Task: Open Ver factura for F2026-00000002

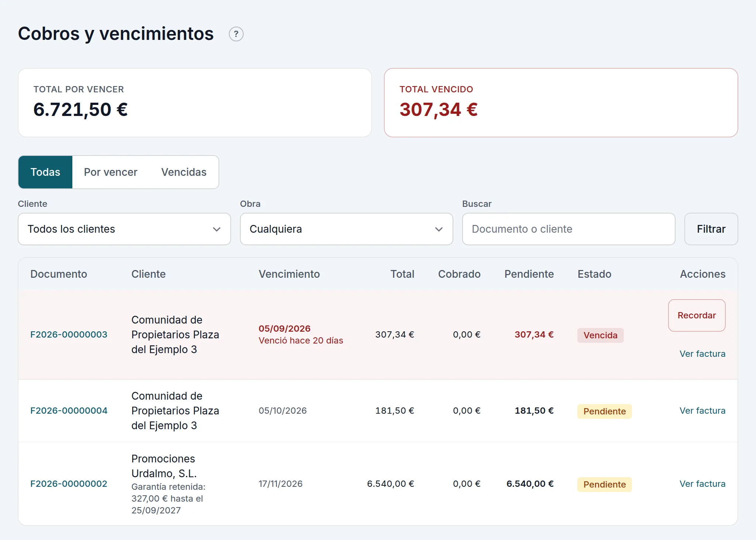Action: (x=702, y=484)
